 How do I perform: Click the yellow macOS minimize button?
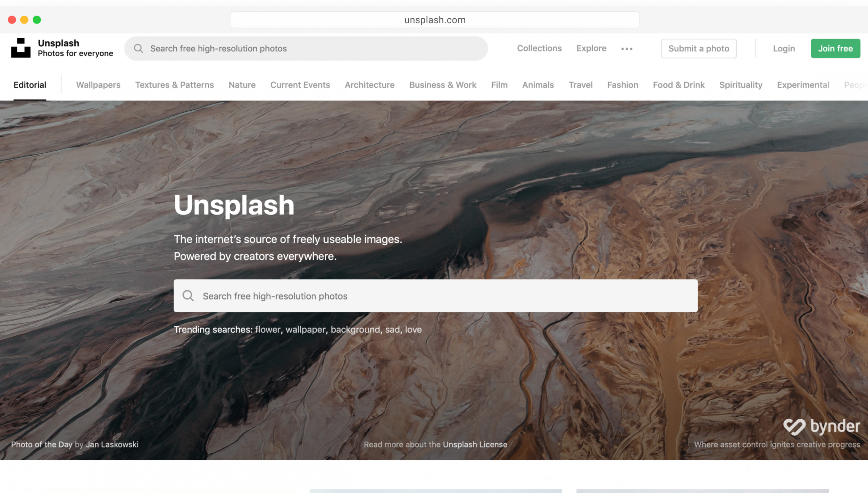(x=24, y=20)
